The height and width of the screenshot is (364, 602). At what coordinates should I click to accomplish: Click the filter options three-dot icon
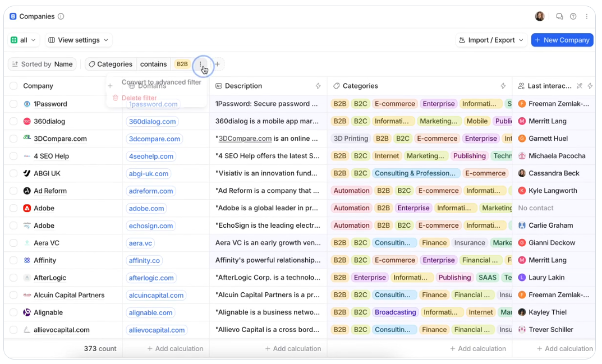tap(200, 64)
